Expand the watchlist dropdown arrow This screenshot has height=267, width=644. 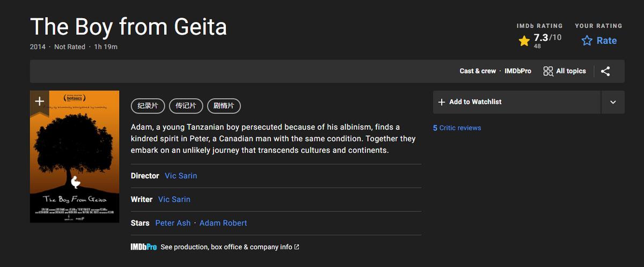click(613, 102)
